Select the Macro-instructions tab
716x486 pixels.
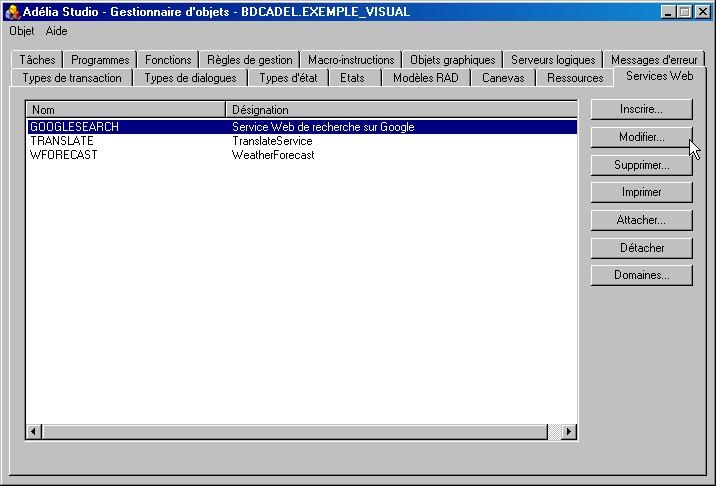click(x=351, y=60)
